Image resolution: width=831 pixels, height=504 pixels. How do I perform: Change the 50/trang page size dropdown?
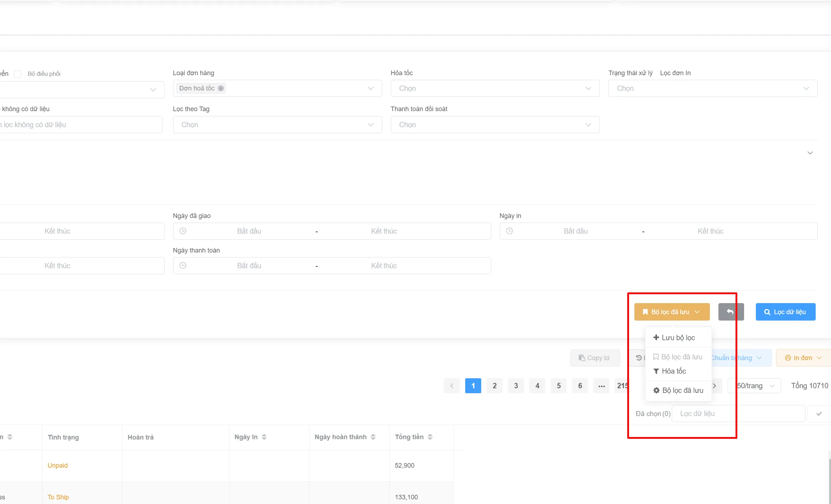click(x=754, y=386)
